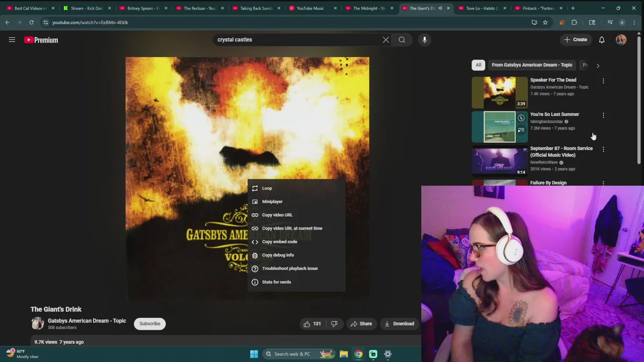Select the All filter chip
The image size is (644, 362).
pos(478,65)
